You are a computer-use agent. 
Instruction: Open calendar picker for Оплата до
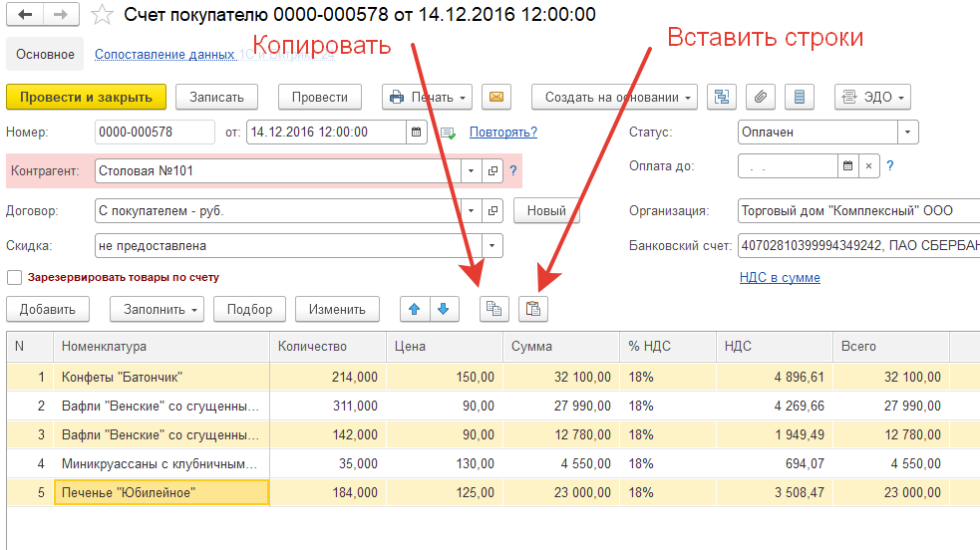pos(847,166)
